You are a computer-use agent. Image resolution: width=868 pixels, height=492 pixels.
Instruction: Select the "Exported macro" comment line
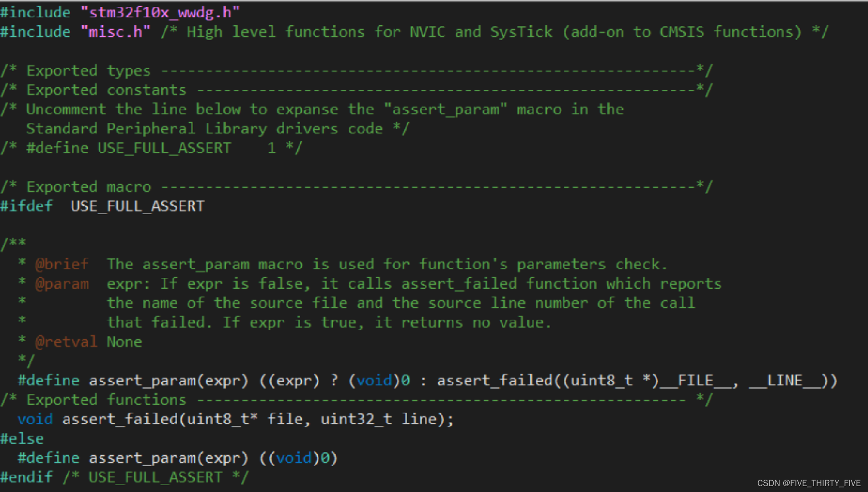coord(356,187)
